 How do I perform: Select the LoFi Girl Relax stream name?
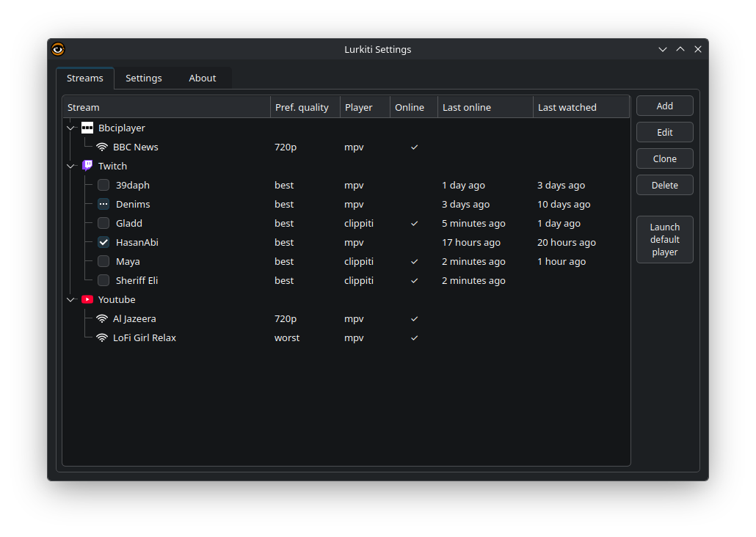coord(145,338)
